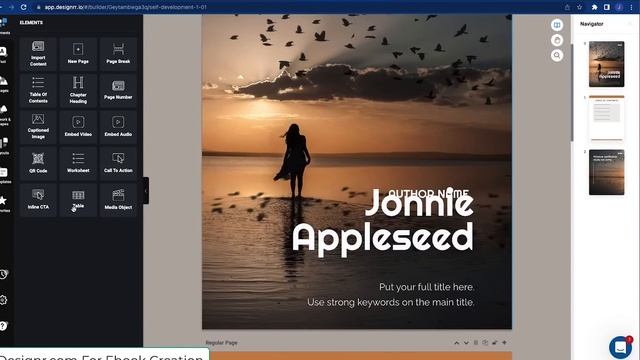Click the 'Jonnie' title text on cover
Viewport: 640px width, 360px height.
pos(419,203)
